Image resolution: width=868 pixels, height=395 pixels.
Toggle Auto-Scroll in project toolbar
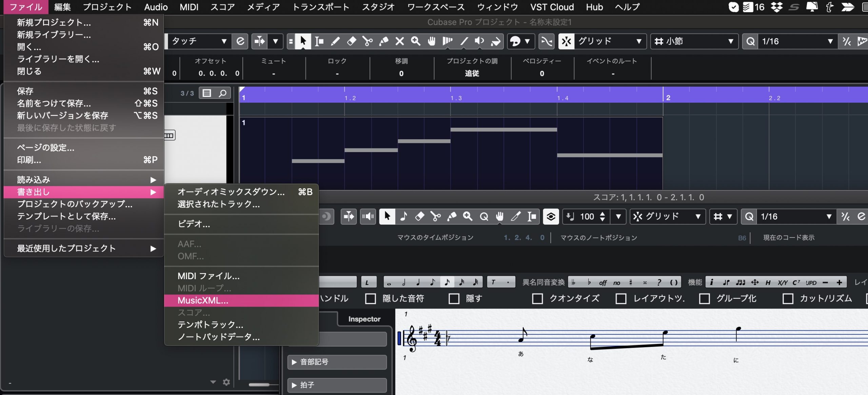point(260,41)
